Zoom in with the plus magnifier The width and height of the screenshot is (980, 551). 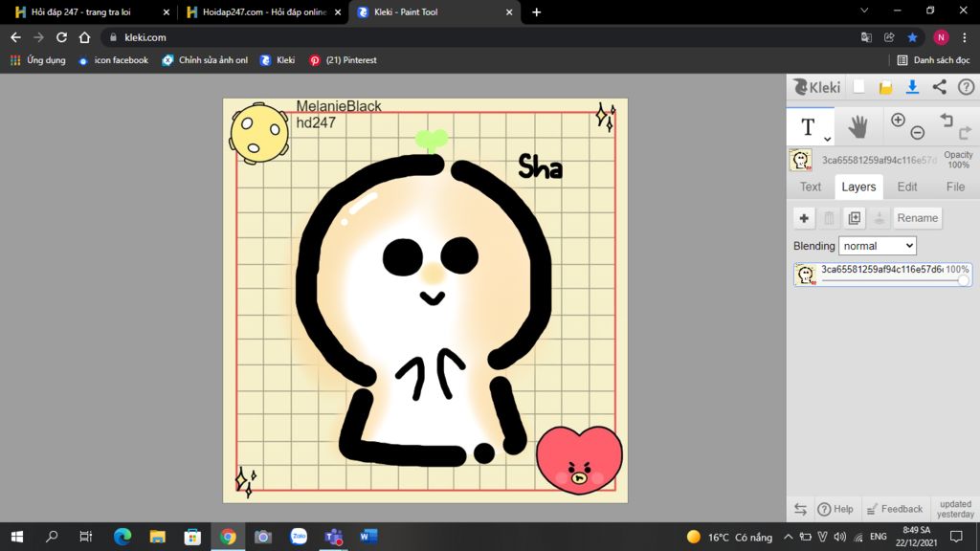(898, 120)
